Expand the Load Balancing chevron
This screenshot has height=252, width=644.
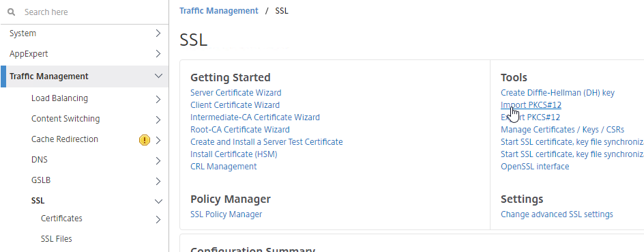[x=158, y=99]
